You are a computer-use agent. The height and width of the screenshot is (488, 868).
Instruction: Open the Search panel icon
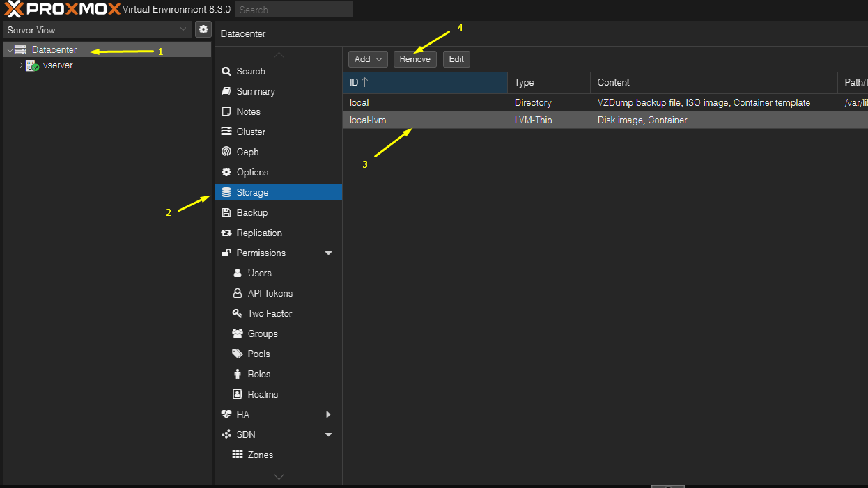pyautogui.click(x=226, y=71)
